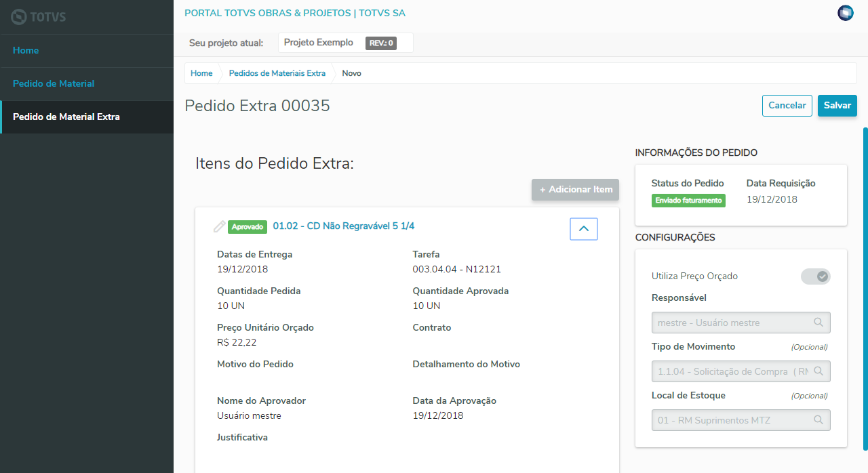Viewport: 868px width, 473px height.
Task: Click search icon in Responsável field
Action: tap(818, 323)
